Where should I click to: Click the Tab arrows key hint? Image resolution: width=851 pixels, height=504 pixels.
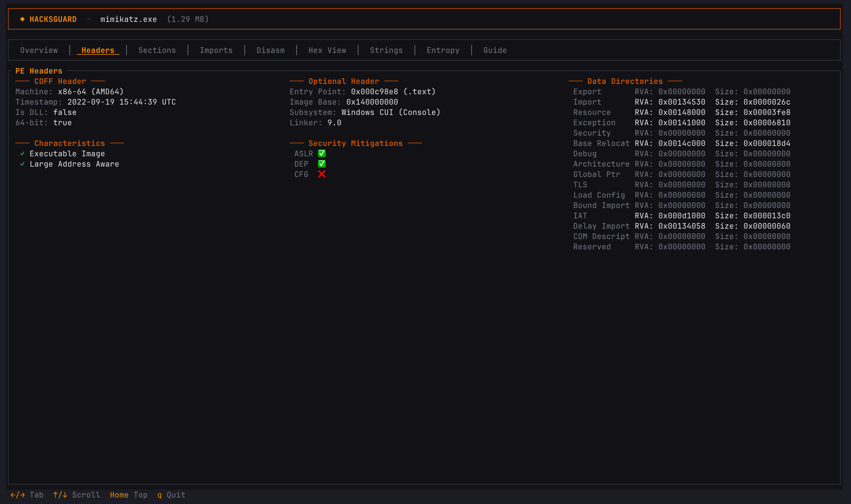coord(27,495)
